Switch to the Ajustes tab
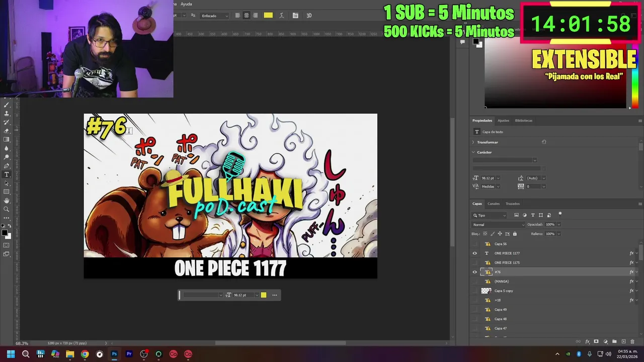 504,121
